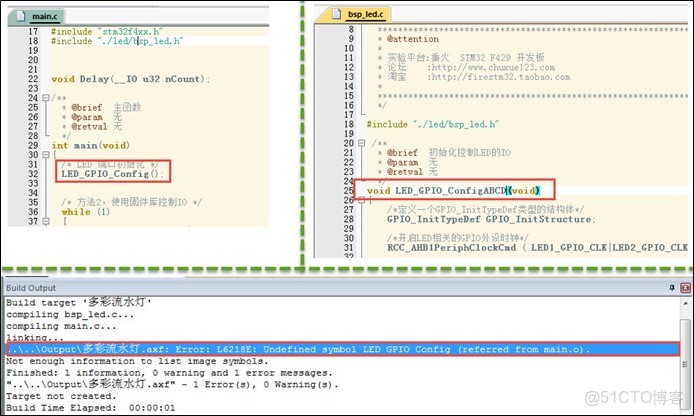Click the 'void Delay(__IO u32 nCount);' declaration
Viewport: 694px width, 416px height.
pos(131,79)
